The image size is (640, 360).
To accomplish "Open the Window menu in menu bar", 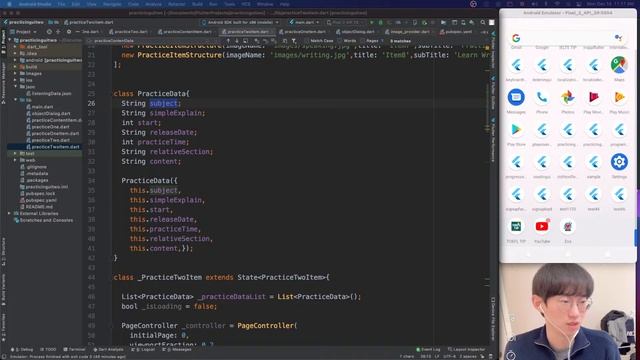I will click(265, 4).
